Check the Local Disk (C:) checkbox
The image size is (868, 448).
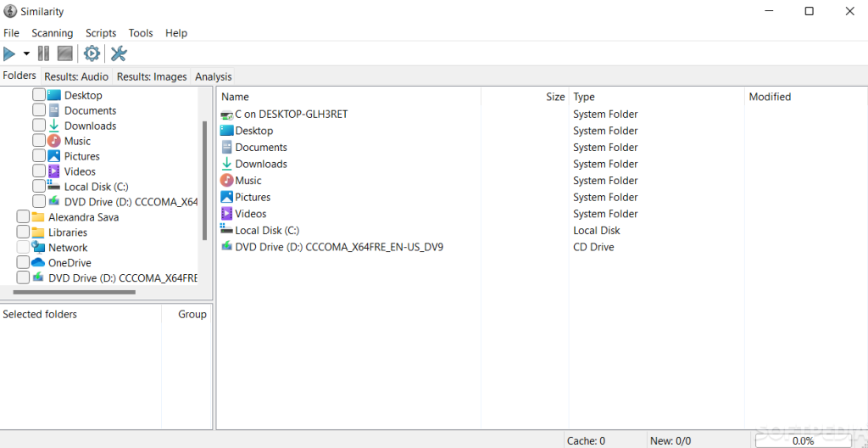tap(39, 187)
